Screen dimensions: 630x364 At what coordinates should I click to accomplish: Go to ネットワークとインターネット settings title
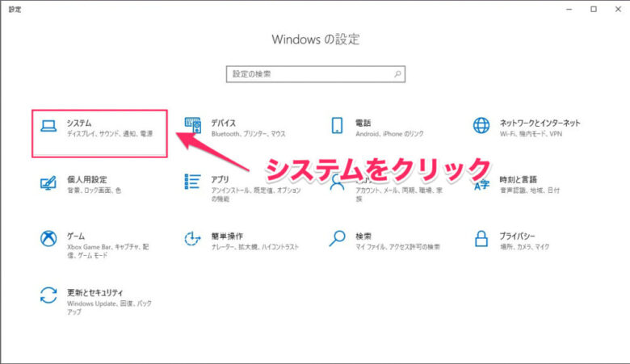click(540, 123)
